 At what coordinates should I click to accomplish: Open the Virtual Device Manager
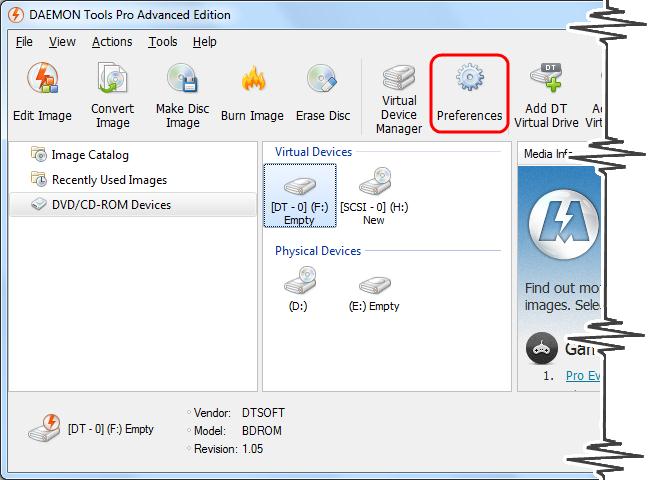(399, 98)
